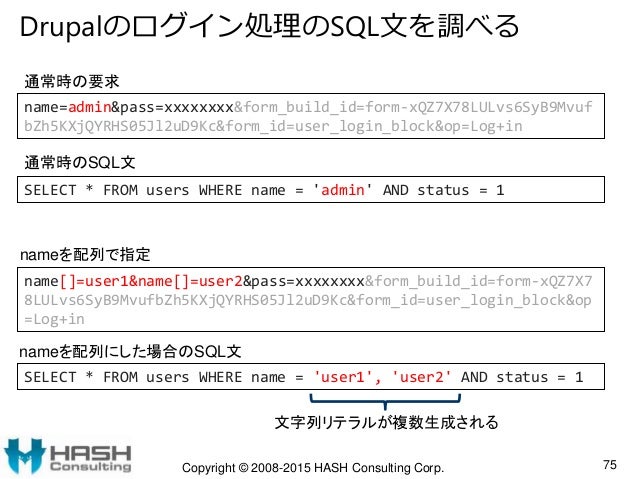The width and height of the screenshot is (638, 479).
Task: Click the slide number 75
Action: coord(610,464)
